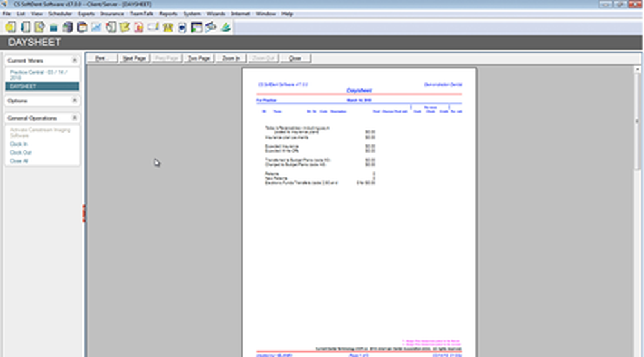
Task: Click the vertical scrollbar thumb
Action: coord(638,121)
